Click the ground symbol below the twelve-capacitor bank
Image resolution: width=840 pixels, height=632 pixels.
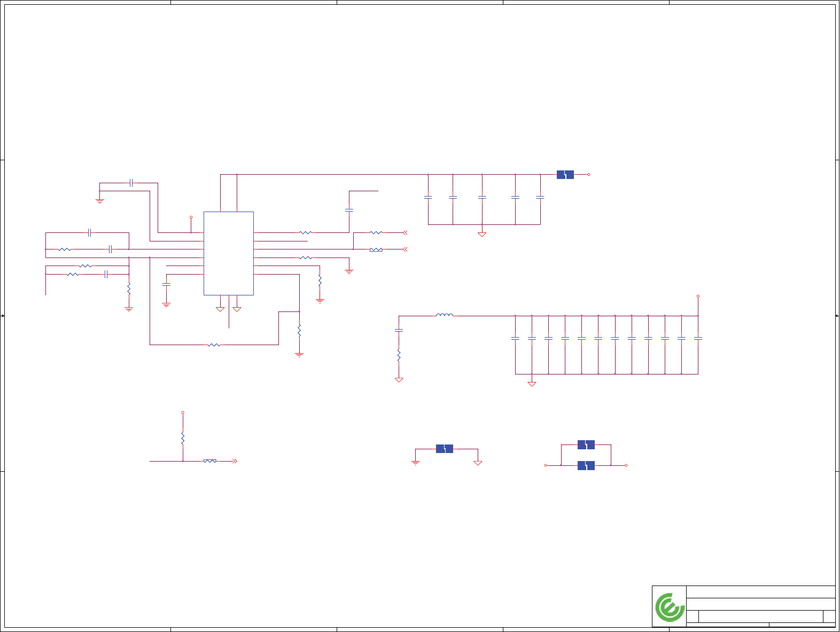coord(532,384)
